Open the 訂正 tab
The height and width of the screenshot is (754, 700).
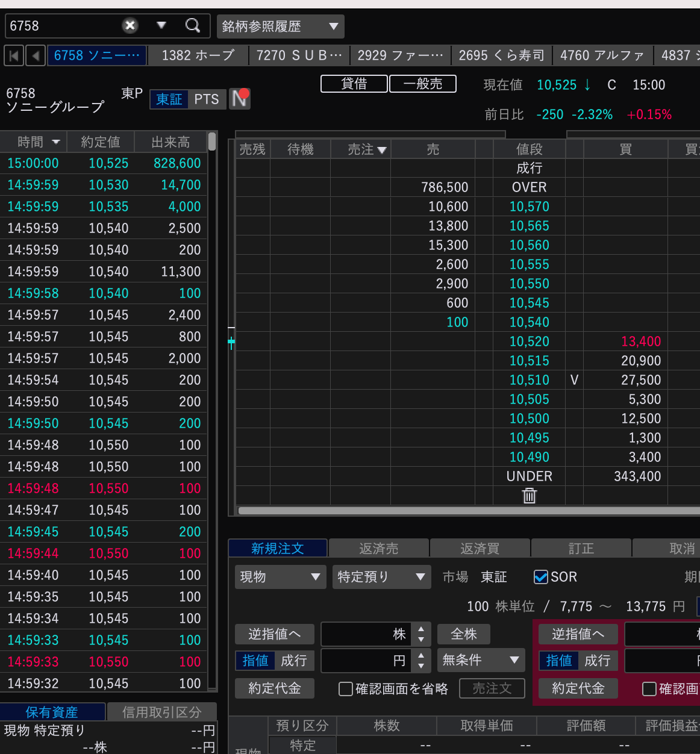tap(581, 549)
